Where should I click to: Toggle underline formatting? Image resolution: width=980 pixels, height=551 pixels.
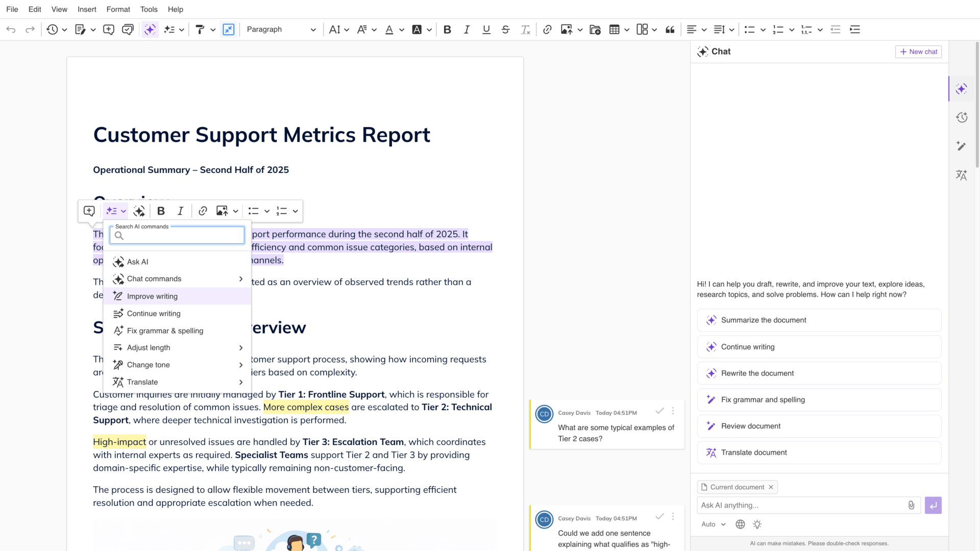(x=486, y=30)
